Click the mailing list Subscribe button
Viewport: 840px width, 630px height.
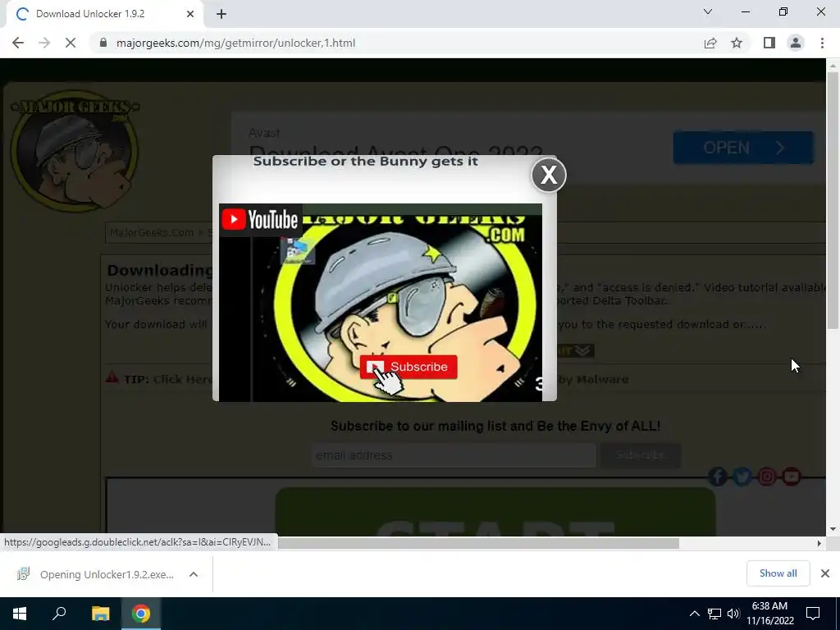641,455
